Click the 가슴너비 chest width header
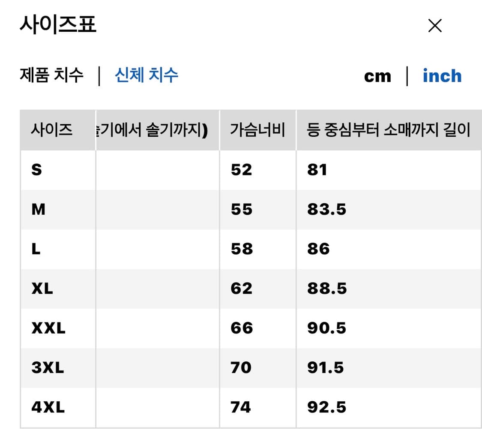Screen dimensions: 482x448 (258, 130)
